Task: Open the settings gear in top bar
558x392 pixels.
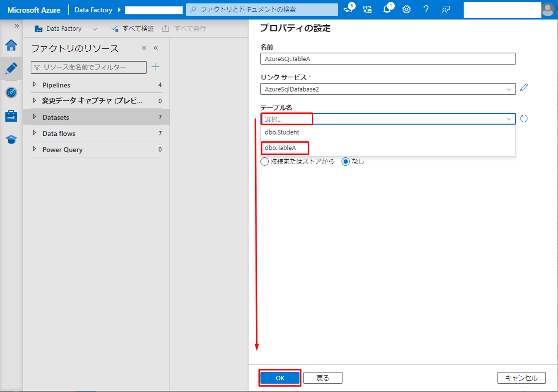Action: click(406, 10)
